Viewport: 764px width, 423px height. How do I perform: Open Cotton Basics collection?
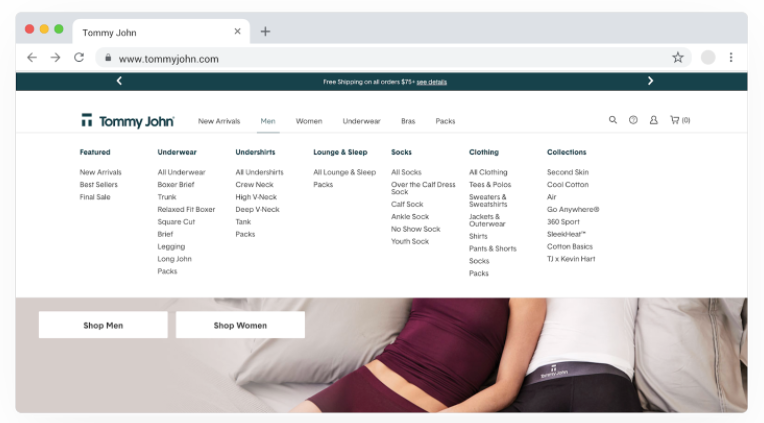(570, 247)
